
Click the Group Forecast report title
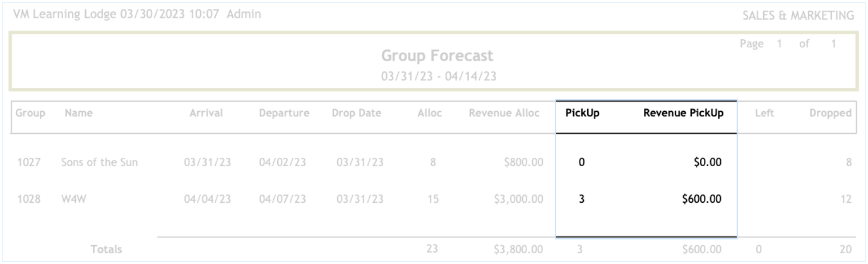coord(437,56)
